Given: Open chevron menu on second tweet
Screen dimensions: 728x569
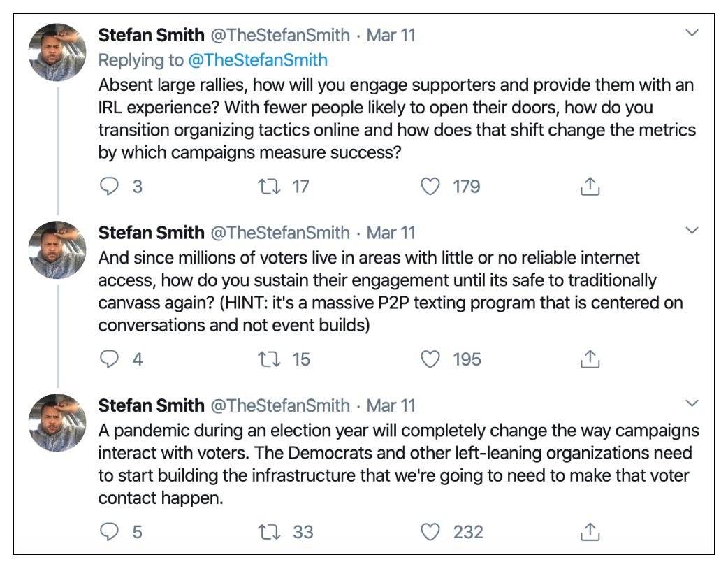Looking at the screenshot, I should (x=692, y=231).
